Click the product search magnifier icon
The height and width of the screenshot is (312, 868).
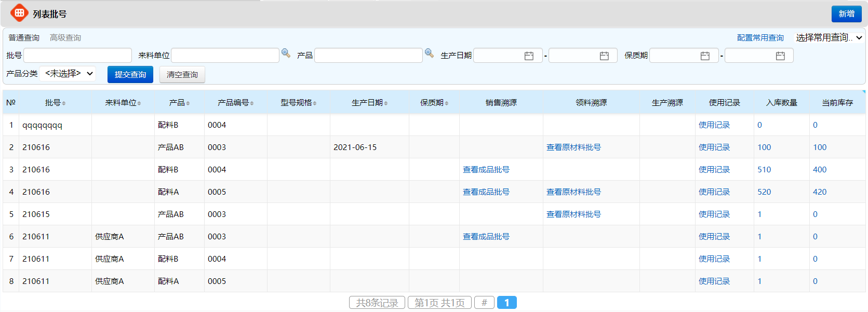click(429, 53)
